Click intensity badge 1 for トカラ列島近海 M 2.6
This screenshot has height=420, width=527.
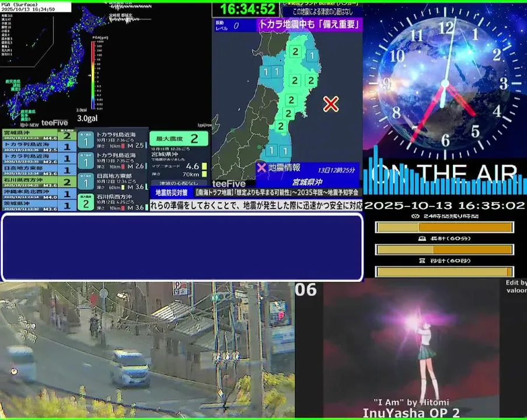[86, 161]
